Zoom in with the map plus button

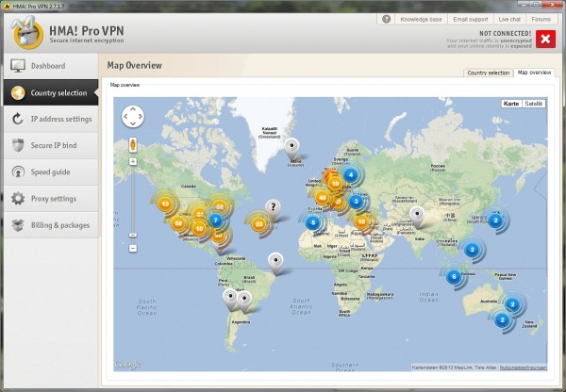tap(133, 161)
